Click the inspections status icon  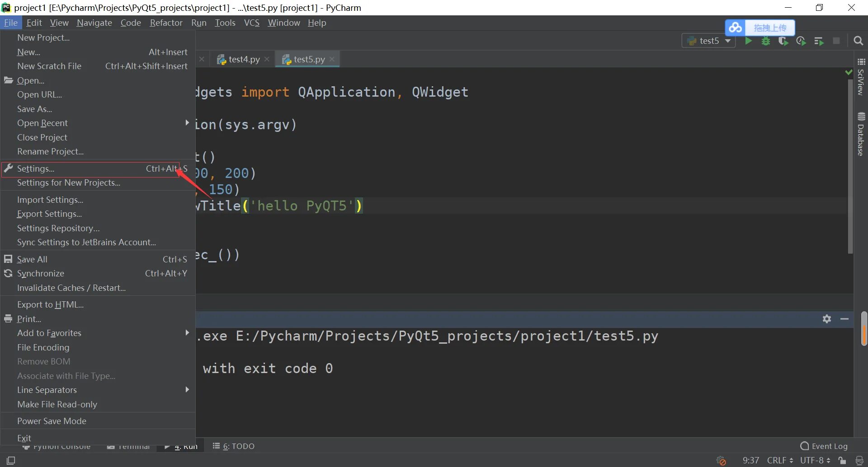(860, 460)
